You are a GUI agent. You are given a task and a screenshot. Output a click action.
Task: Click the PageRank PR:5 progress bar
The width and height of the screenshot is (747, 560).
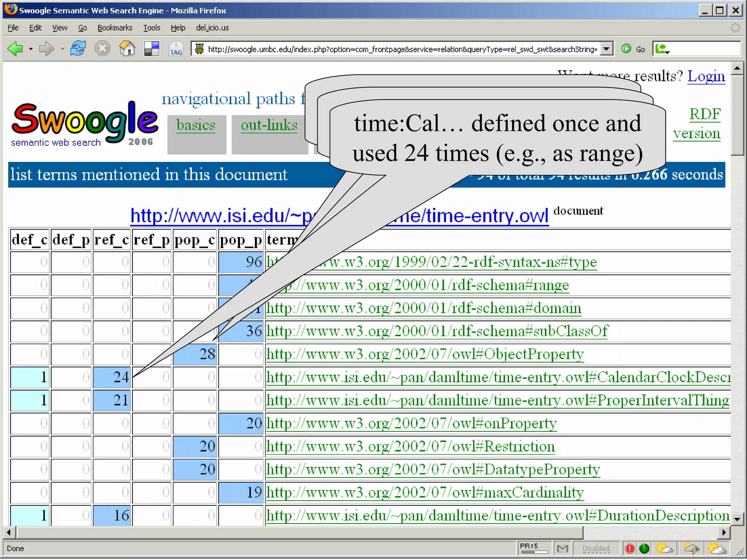tap(535, 552)
